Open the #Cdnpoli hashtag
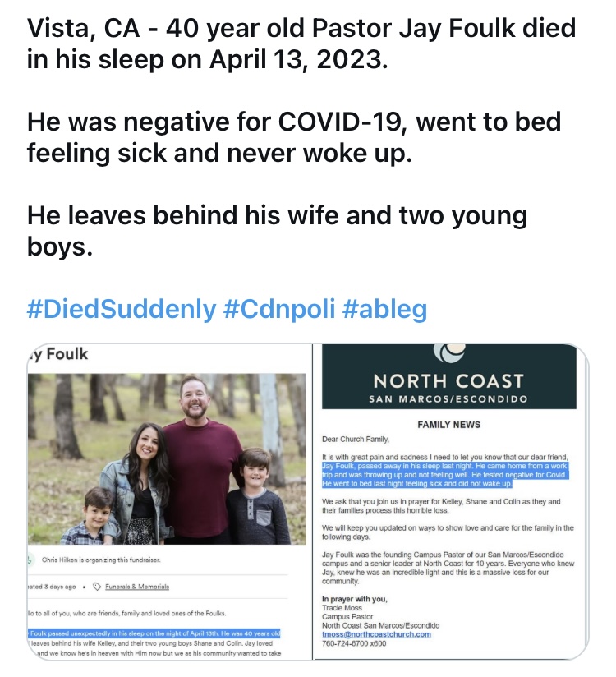 point(279,309)
